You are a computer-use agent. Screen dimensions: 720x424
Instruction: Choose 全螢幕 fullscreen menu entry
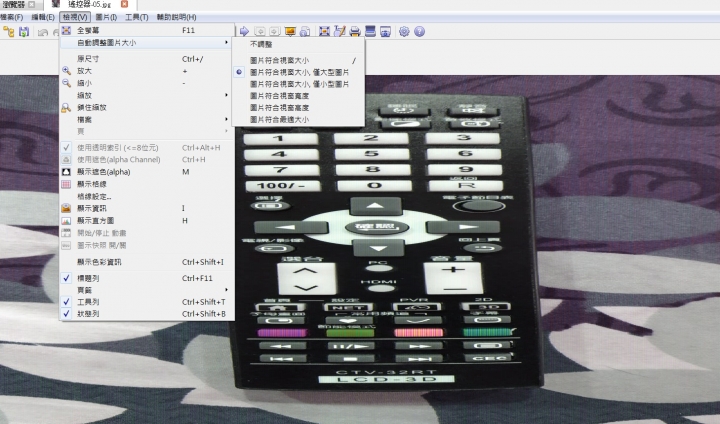coord(147,30)
